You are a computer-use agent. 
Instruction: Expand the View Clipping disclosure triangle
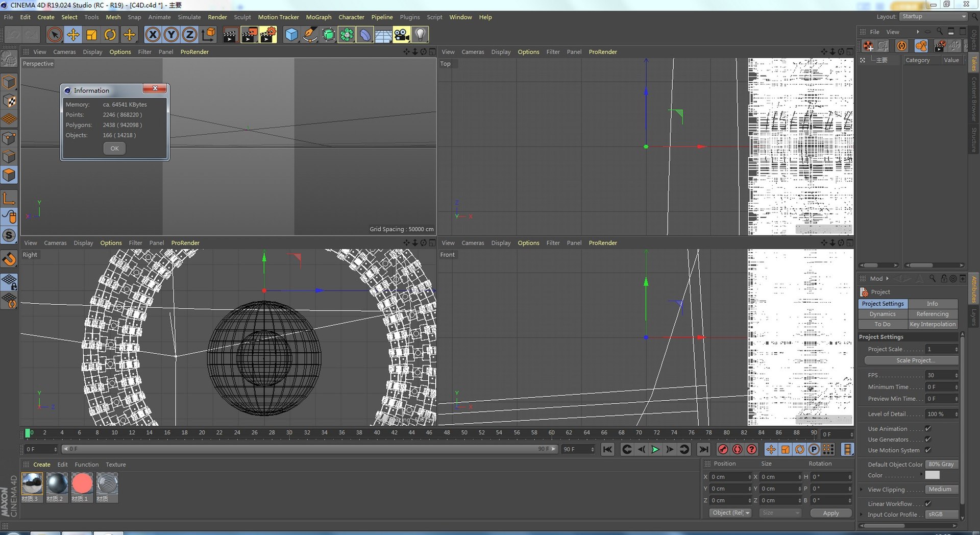click(x=862, y=490)
